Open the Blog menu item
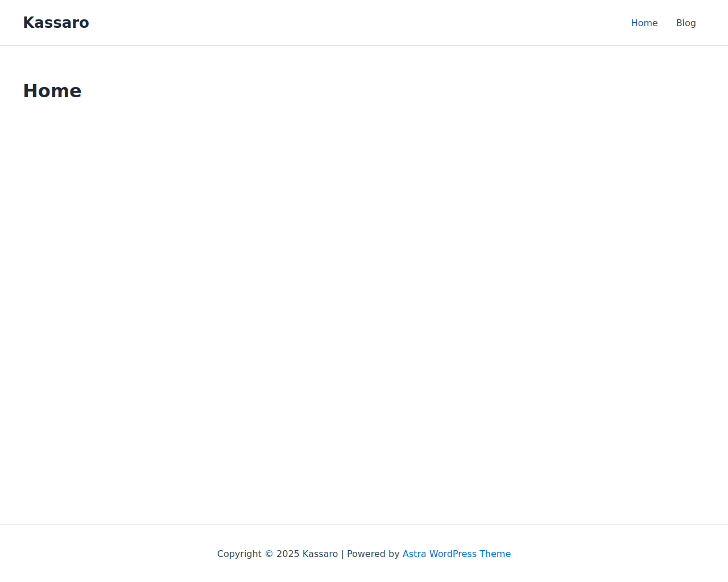Screen dimensions: 728x582 [x=686, y=23]
